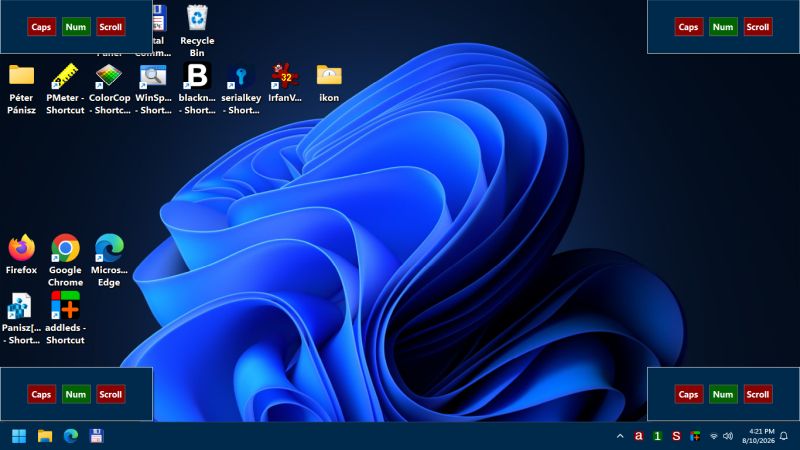Open the Wi-Fi network tray icon

click(714, 436)
